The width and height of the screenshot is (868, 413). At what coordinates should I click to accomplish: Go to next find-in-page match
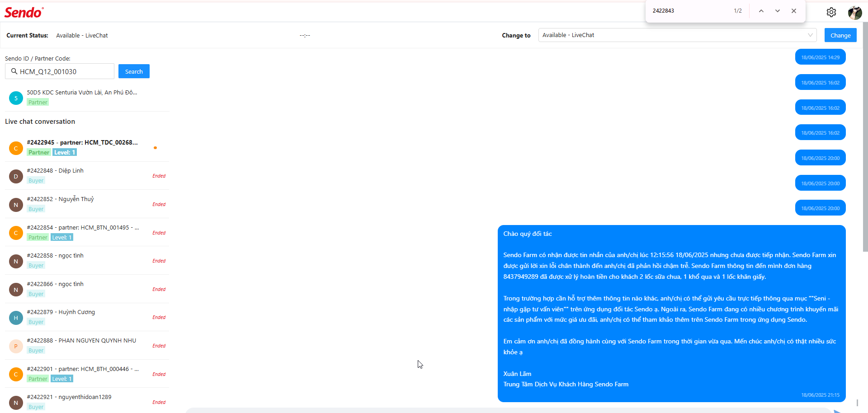coord(778,11)
